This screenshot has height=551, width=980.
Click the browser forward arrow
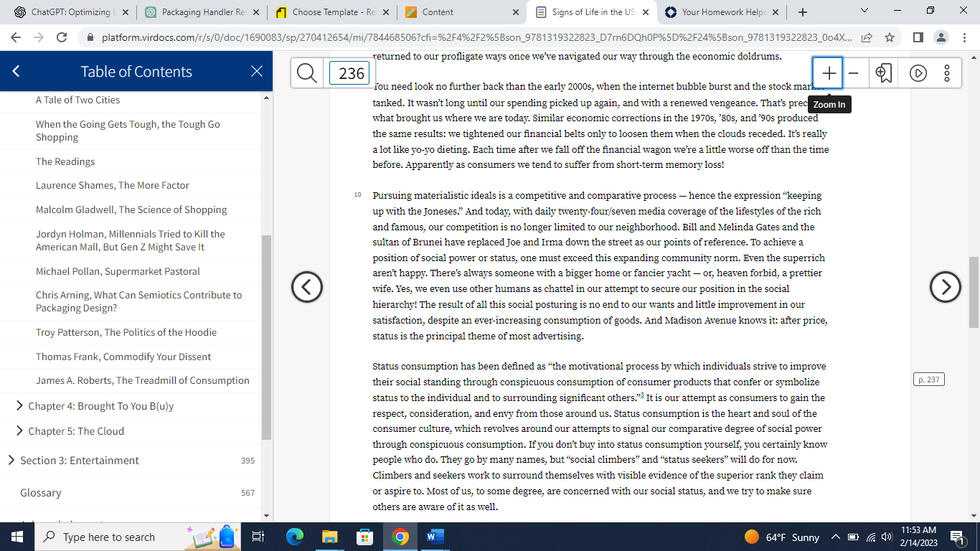click(x=38, y=37)
